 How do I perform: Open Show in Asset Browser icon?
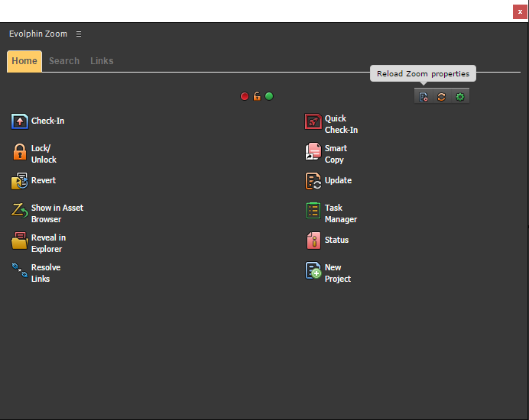pos(20,211)
